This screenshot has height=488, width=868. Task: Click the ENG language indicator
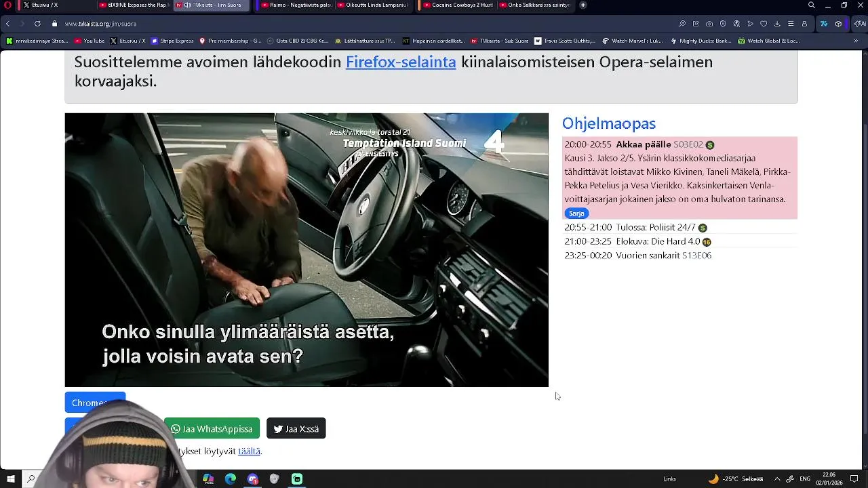click(805, 479)
